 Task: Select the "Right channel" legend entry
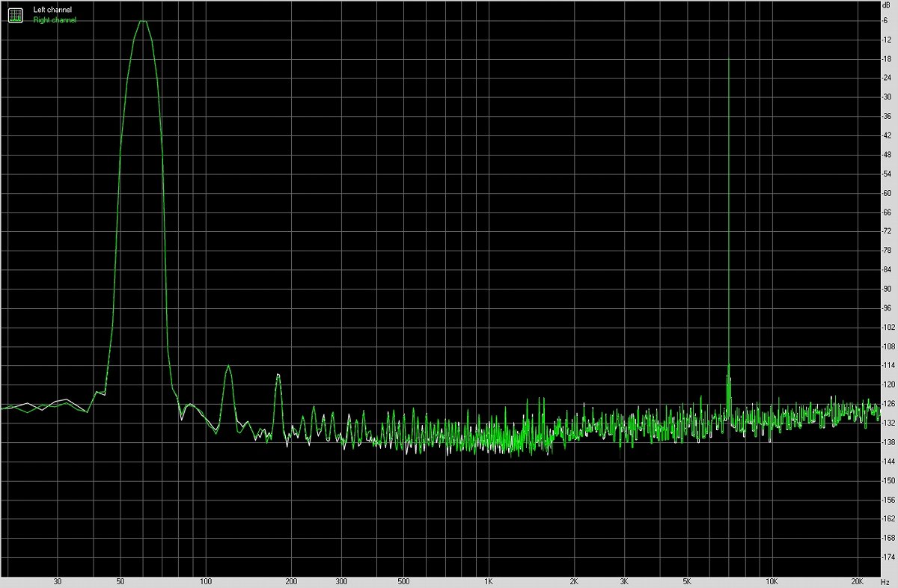coord(55,20)
